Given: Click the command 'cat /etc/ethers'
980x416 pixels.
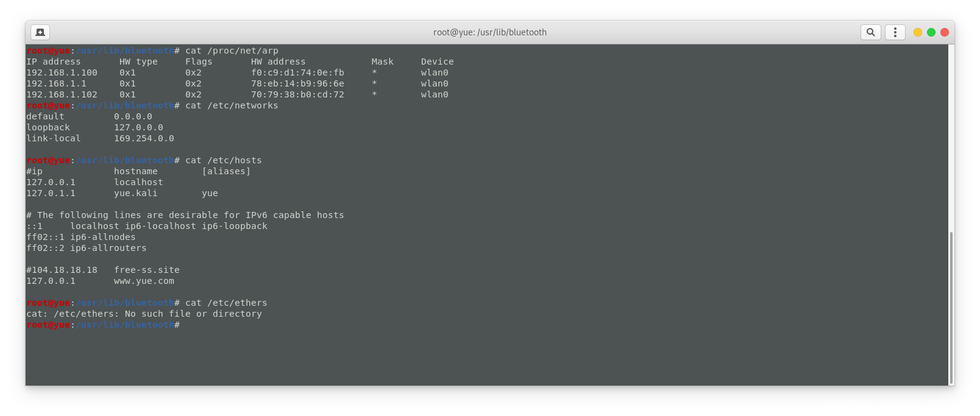Looking at the screenshot, I should 226,303.
